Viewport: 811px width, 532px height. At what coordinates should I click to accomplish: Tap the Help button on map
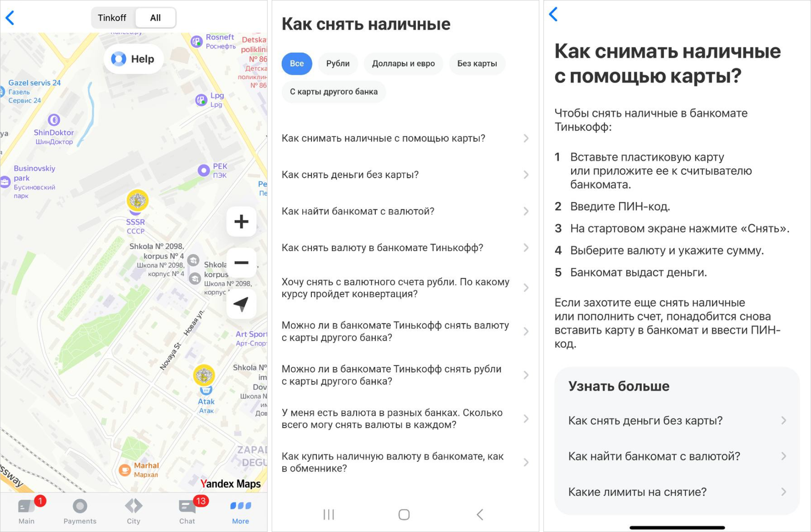tap(135, 58)
